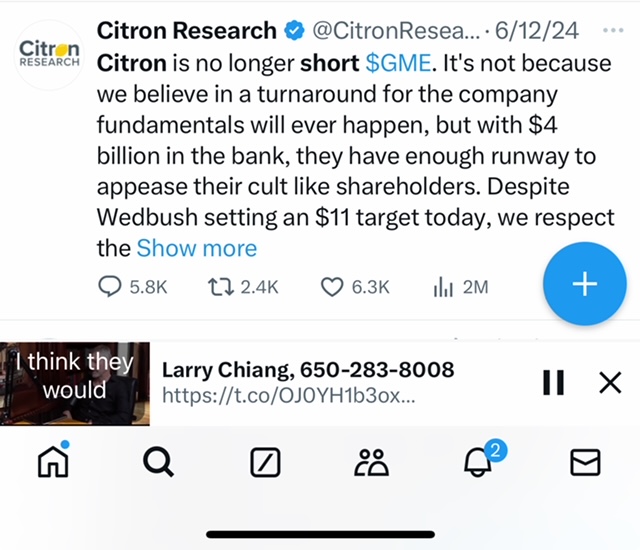This screenshot has height=550, width=640.
Task: Retweet the Citron Research post
Action: click(217, 287)
